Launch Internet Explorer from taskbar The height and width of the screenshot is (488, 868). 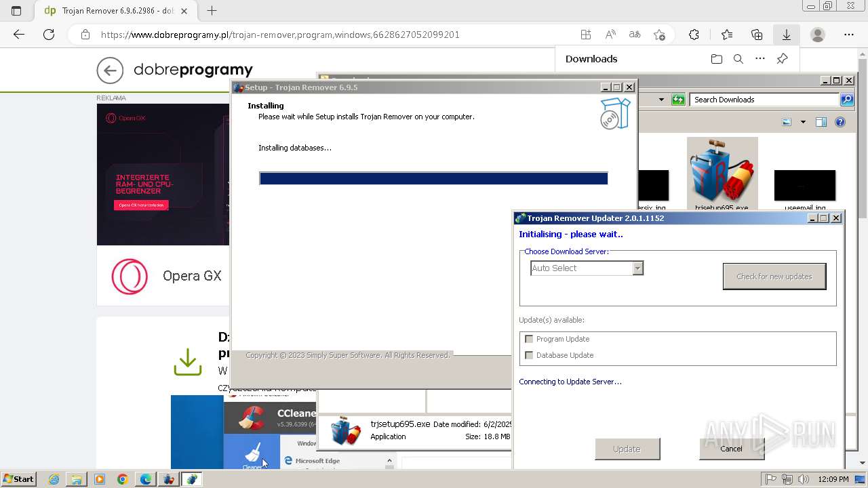54,479
